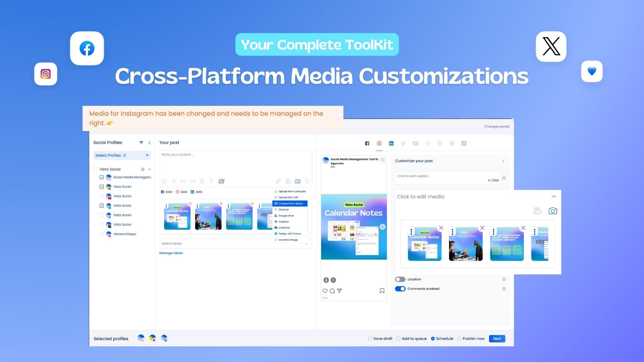Expand the Select labels dropdown
Image resolution: width=644 pixels, height=362 pixels.
pyautogui.click(x=306, y=243)
